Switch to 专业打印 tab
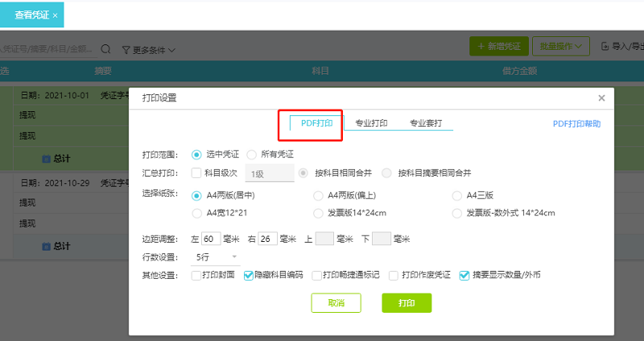Viewport: 644px width, 341px height. point(371,124)
